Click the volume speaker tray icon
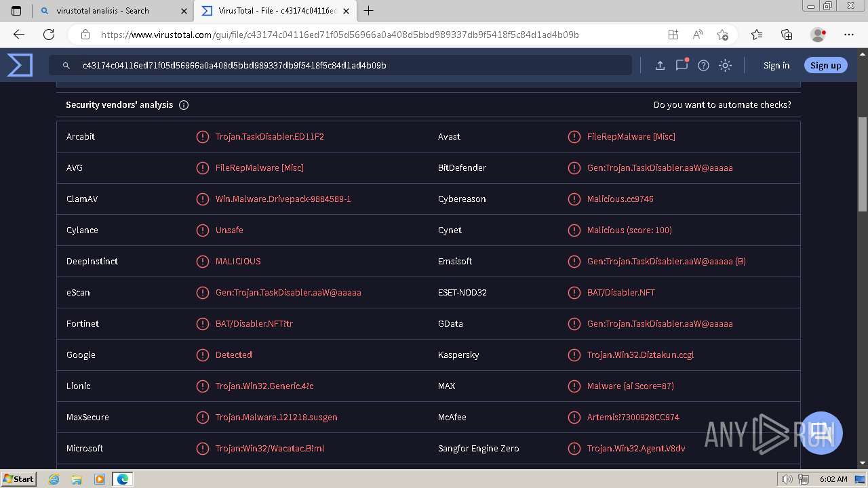 [x=787, y=479]
